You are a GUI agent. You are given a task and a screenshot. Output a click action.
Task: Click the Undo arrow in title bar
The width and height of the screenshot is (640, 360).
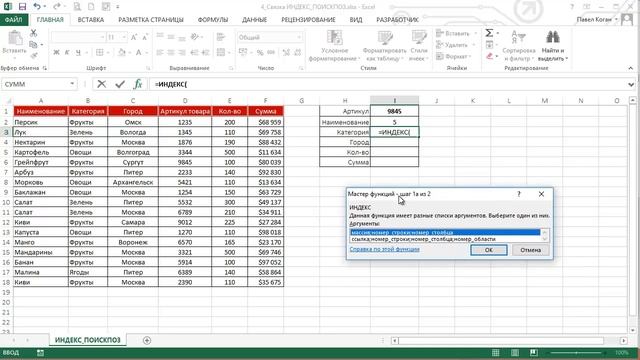tap(37, 7)
